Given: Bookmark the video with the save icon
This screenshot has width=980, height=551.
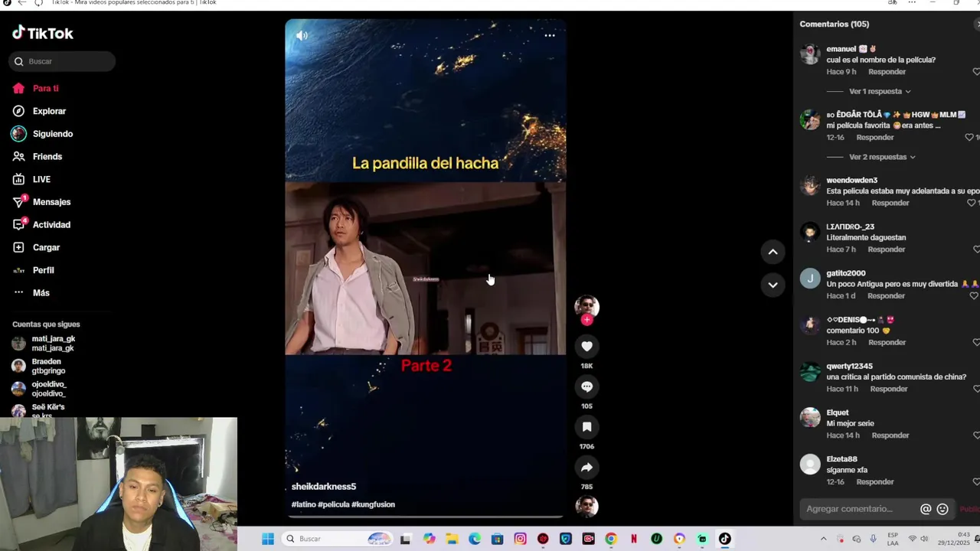Looking at the screenshot, I should 586,427.
